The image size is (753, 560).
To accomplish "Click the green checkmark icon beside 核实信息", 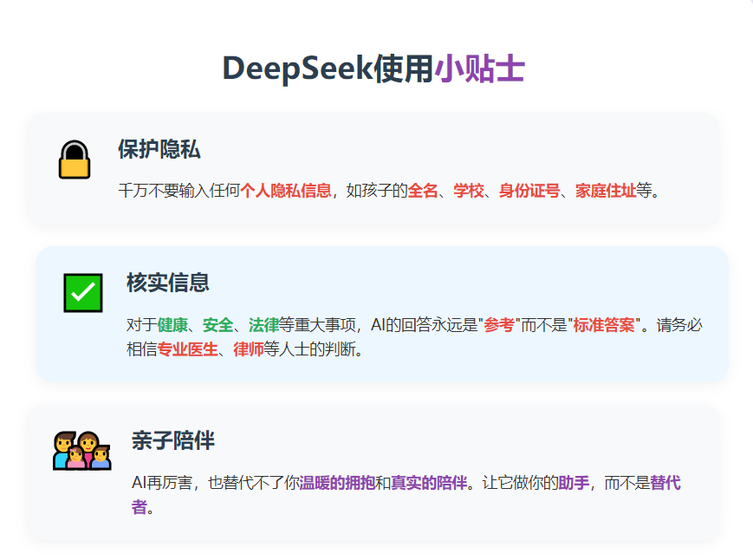I will (83, 293).
